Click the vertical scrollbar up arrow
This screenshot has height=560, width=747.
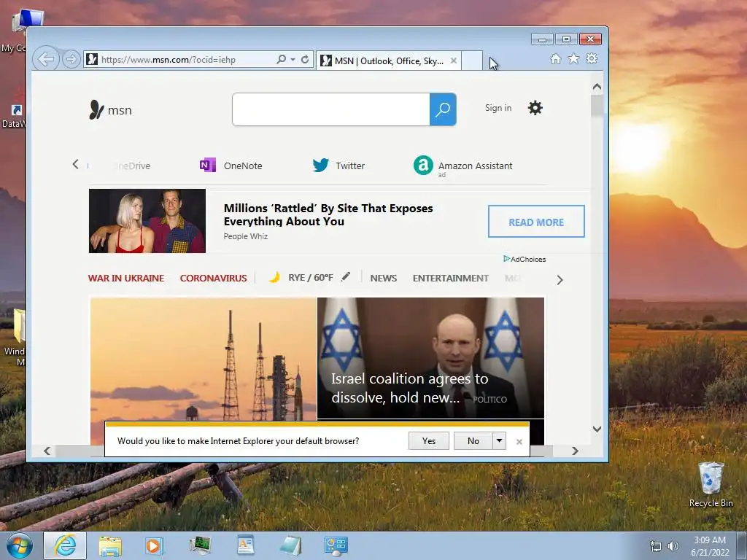point(597,87)
